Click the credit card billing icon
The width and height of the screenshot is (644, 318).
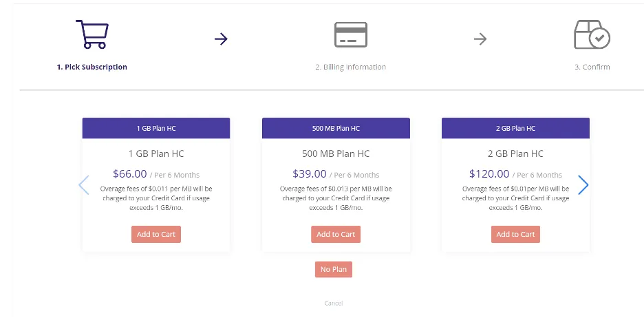click(x=351, y=35)
